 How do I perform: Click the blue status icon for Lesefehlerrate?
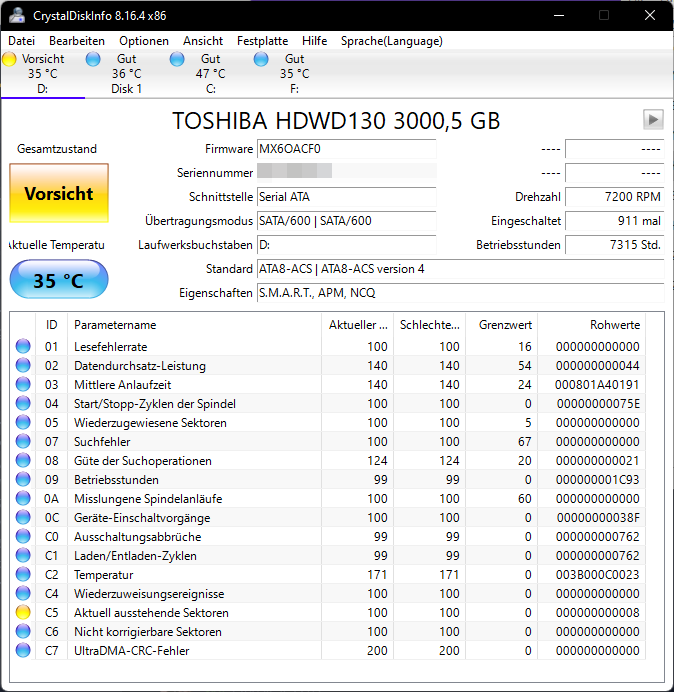click(23, 346)
